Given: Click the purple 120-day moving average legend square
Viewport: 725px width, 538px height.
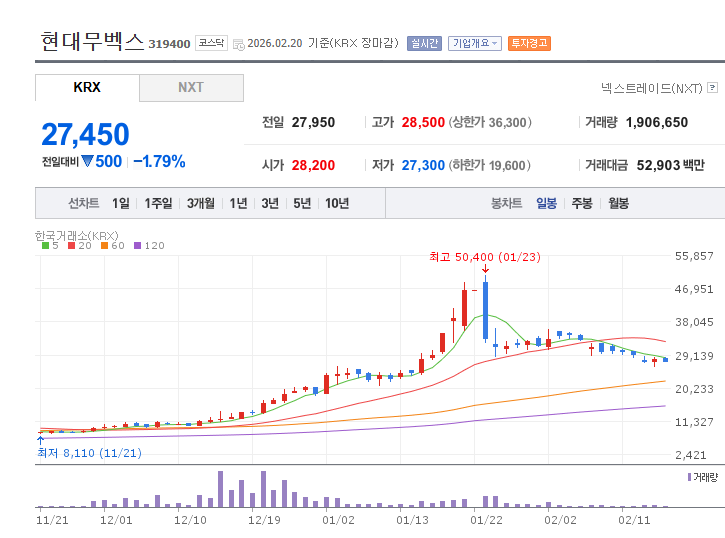Looking at the screenshot, I should pyautogui.click(x=137, y=245).
